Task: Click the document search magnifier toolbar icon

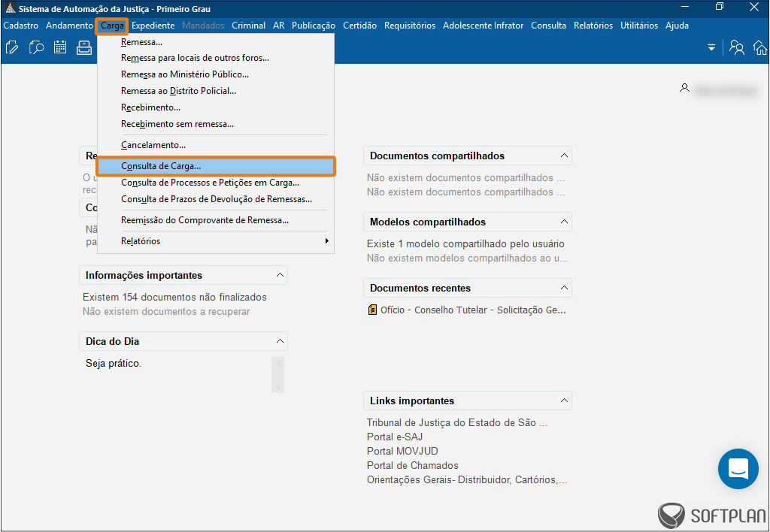Action: pyautogui.click(x=36, y=47)
